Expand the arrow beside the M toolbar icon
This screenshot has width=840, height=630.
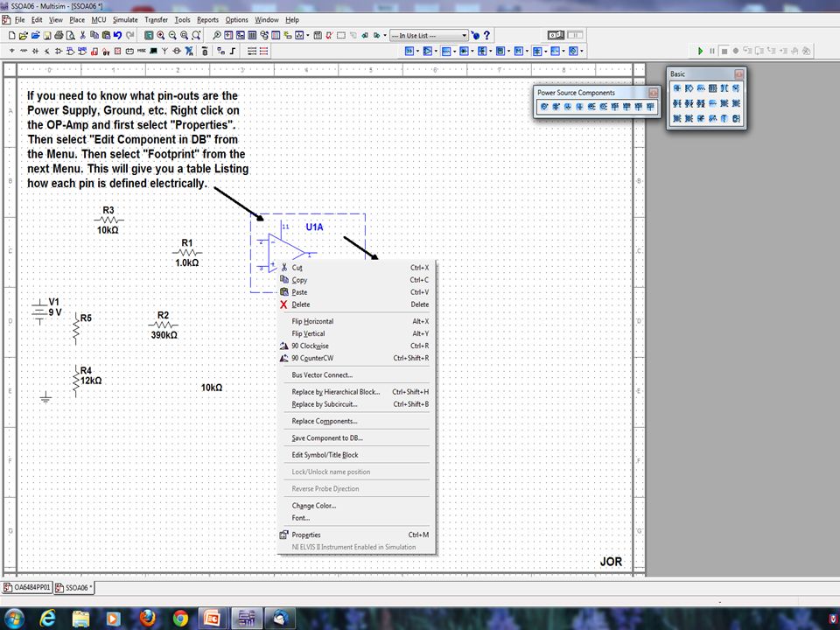(x=527, y=52)
